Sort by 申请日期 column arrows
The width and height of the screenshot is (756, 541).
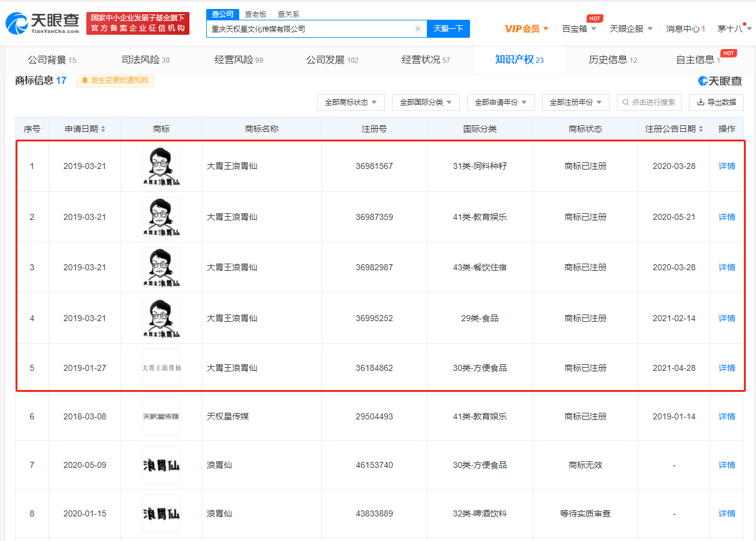[x=103, y=129]
